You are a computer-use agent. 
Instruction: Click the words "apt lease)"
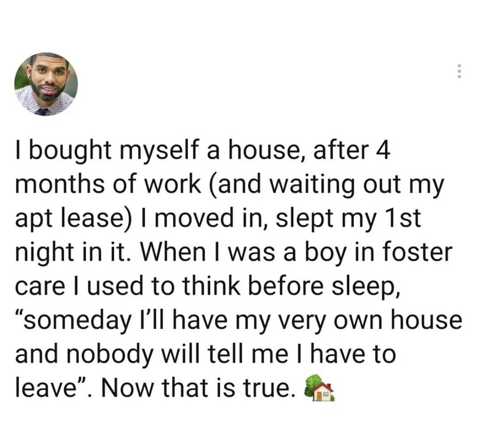pyautogui.click(x=73, y=218)
